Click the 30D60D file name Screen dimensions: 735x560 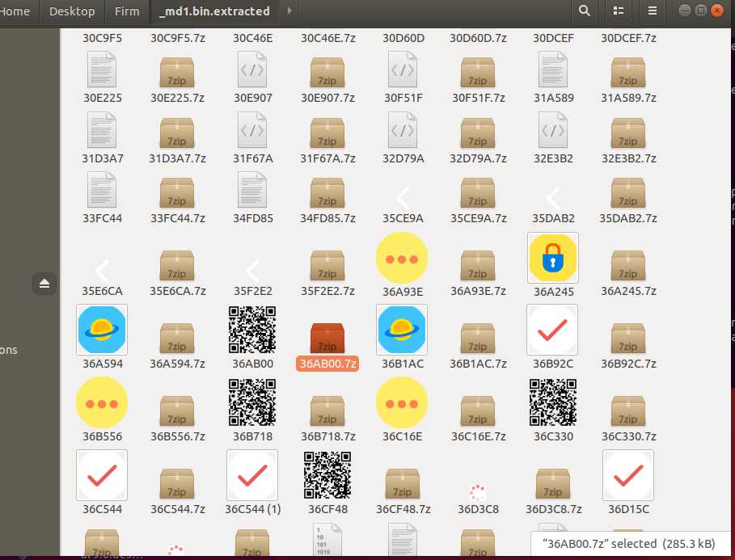(x=403, y=38)
